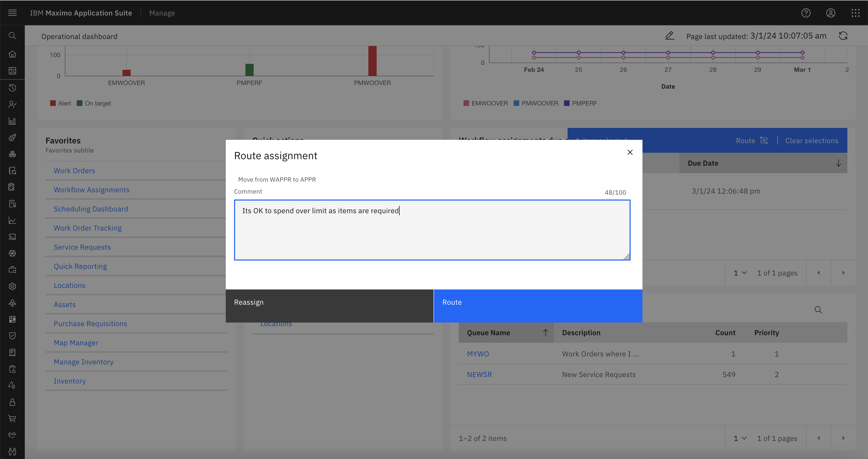The width and height of the screenshot is (868, 459).
Task: Open the NEWSR queue link
Action: [479, 374]
